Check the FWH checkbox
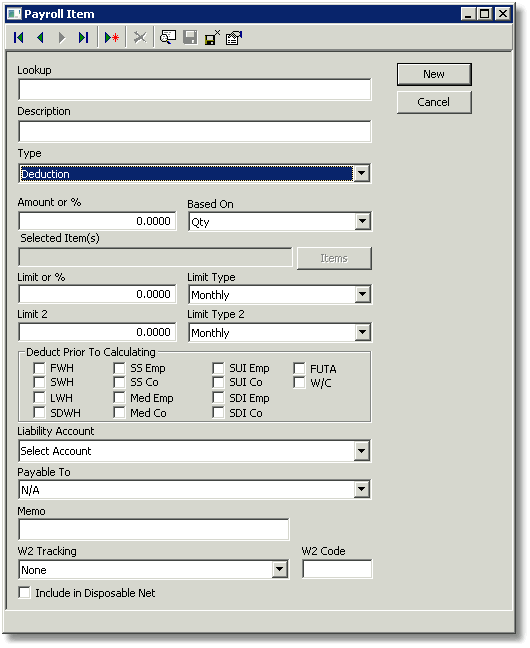530x648 pixels. 40,368
